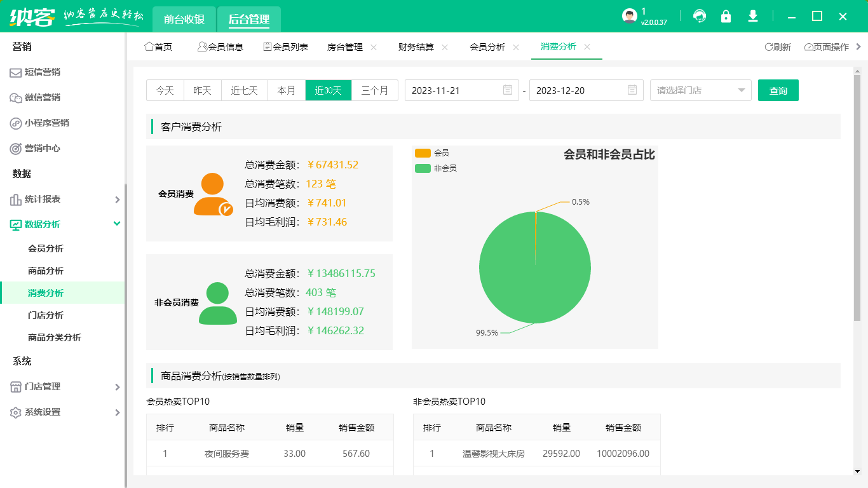Open 会员分析 in the sidebar
868x488 pixels.
pos(46,248)
